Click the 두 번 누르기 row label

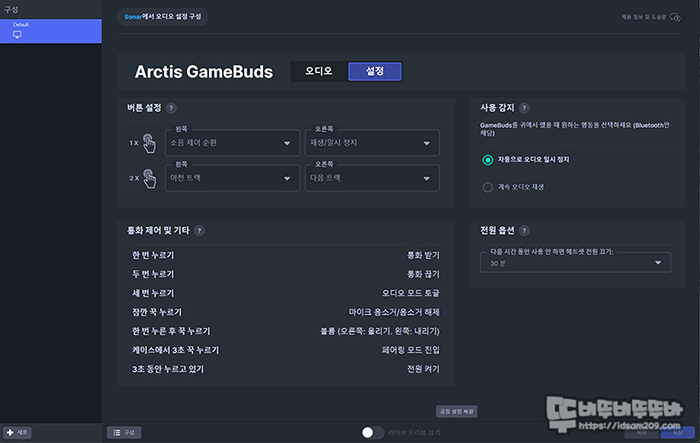coord(153,274)
